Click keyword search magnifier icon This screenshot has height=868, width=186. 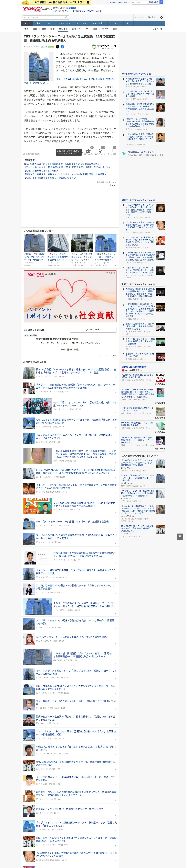coord(66,18)
